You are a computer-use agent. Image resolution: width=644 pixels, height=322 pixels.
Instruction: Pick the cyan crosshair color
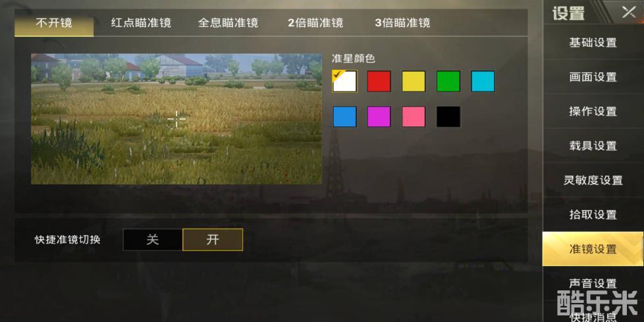[483, 81]
